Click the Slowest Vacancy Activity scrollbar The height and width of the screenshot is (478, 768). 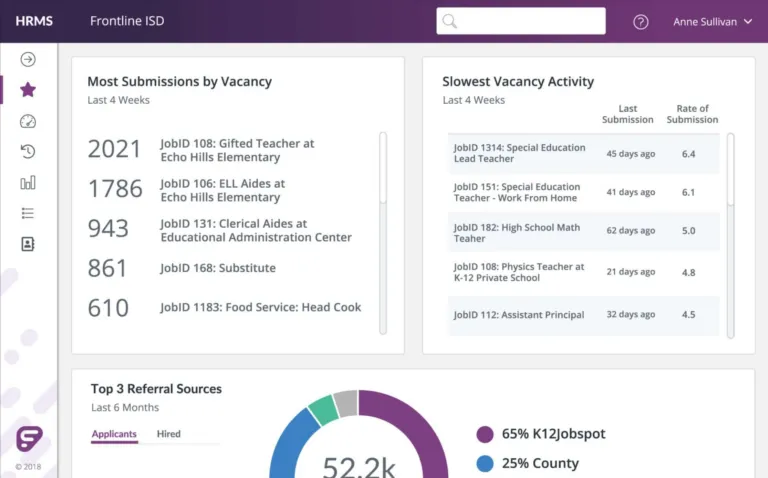(x=730, y=170)
